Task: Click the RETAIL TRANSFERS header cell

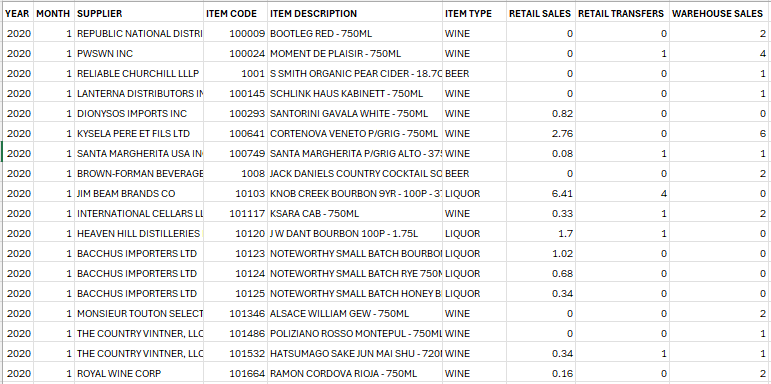Action: pos(622,13)
